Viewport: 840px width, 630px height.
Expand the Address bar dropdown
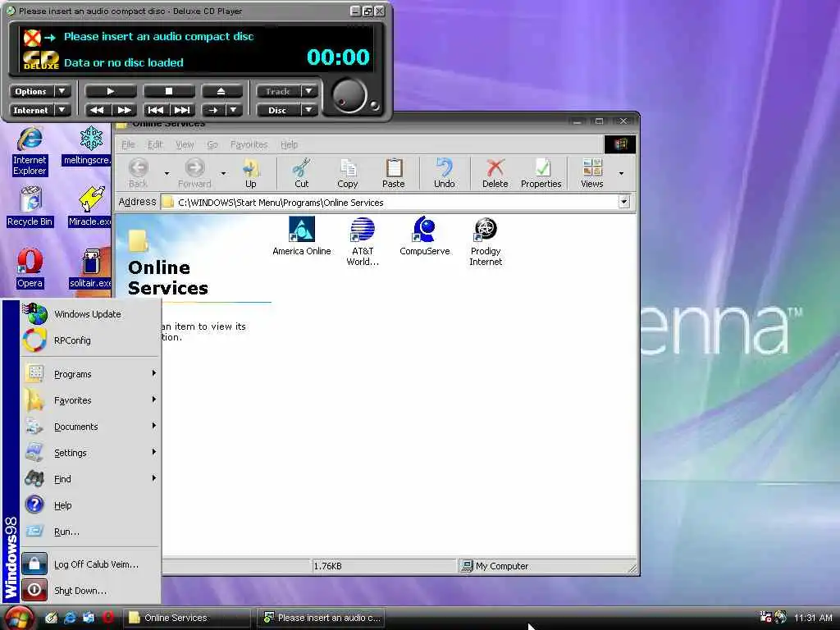(624, 202)
